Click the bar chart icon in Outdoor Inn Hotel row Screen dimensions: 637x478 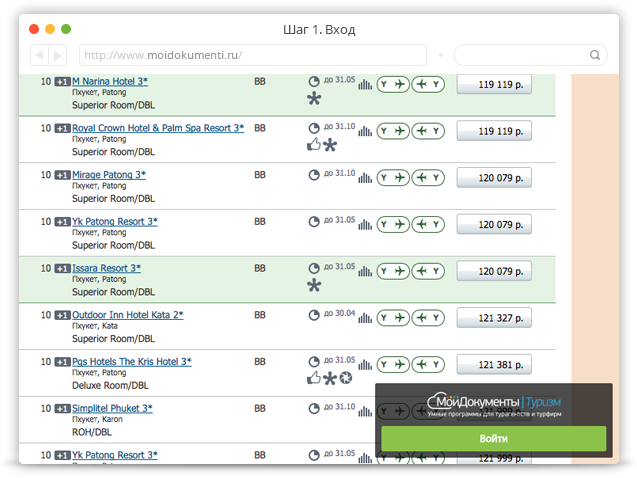365,318
